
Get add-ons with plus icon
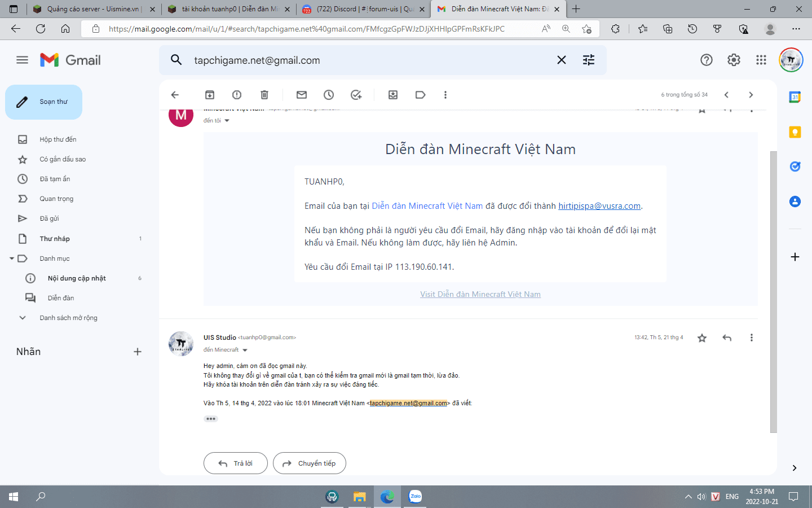point(795,257)
